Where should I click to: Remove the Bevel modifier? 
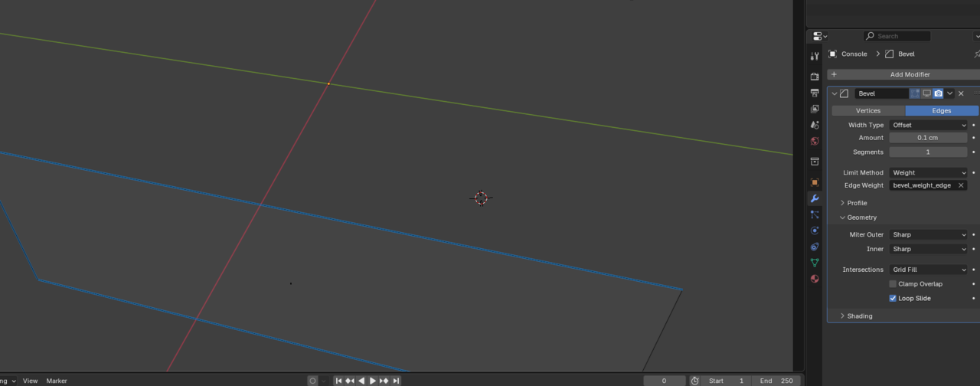[x=961, y=93]
